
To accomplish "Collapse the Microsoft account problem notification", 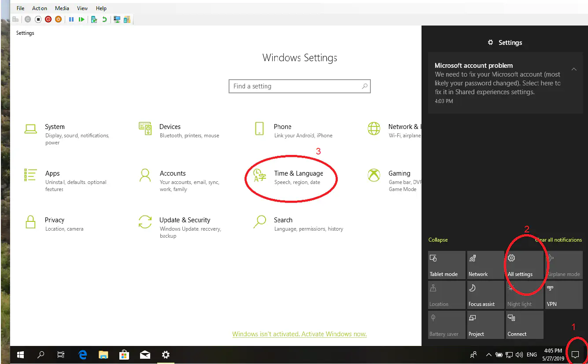I will (574, 69).
